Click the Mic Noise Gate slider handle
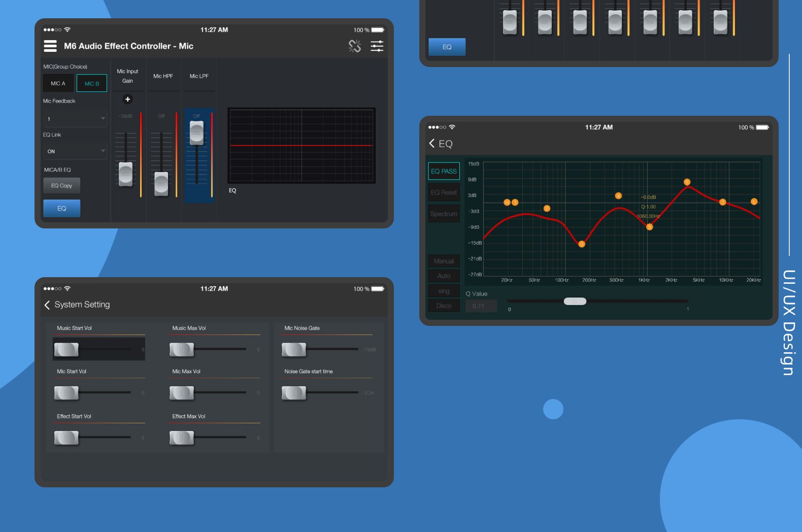802x532 pixels. [x=294, y=350]
